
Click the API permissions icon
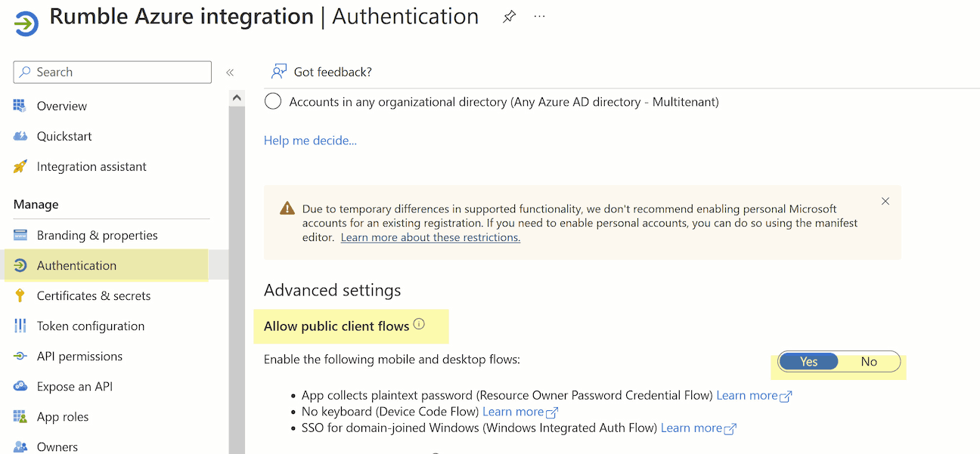click(20, 356)
